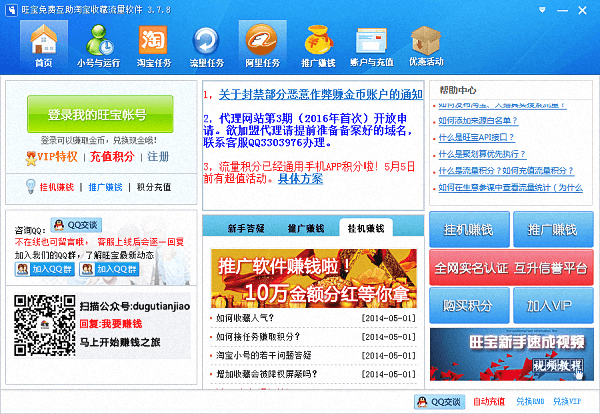
Task: Open help link 什么是聚划算优先执行？
Action: click(x=482, y=154)
